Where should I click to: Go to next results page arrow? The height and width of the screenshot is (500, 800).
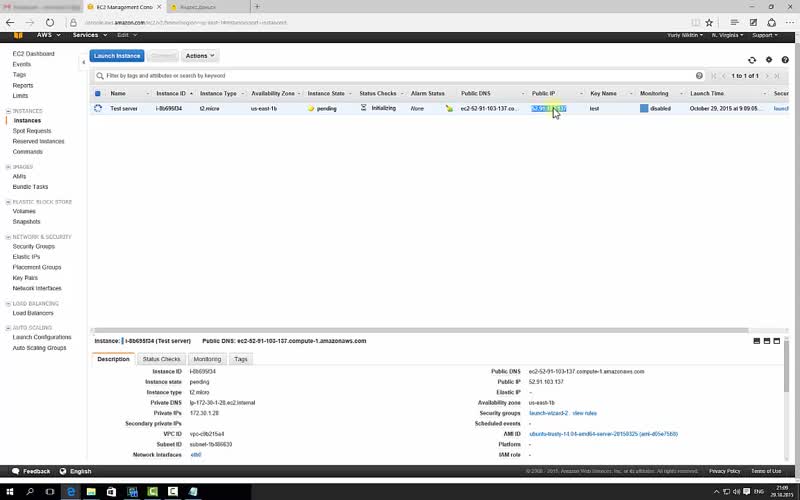coord(766,76)
